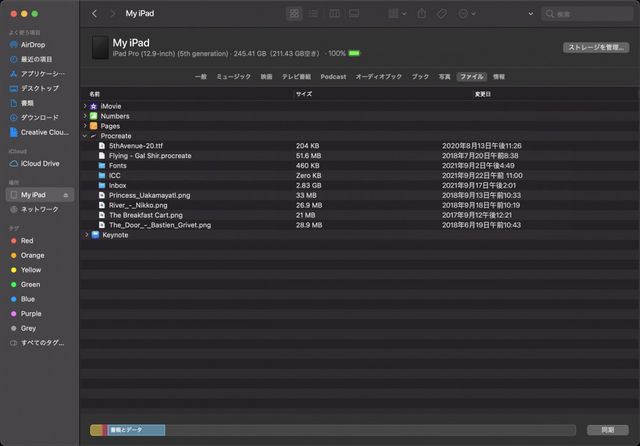Switch to list view

314,13
